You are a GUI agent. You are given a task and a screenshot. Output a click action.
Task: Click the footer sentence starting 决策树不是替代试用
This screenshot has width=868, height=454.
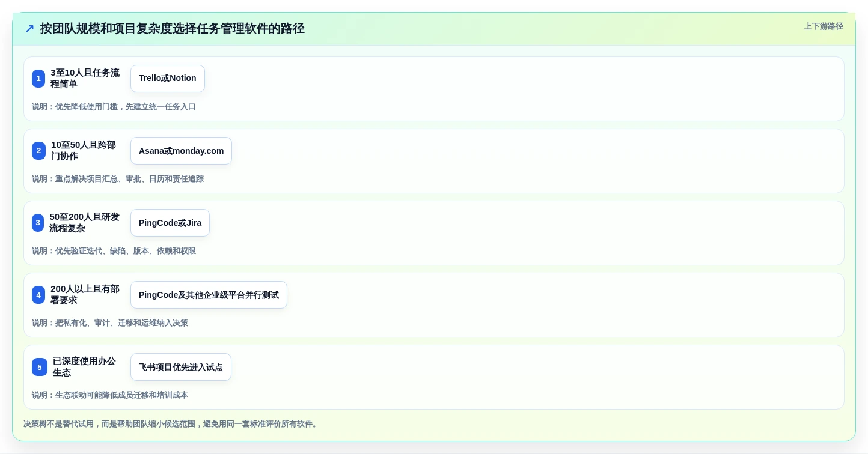171,424
